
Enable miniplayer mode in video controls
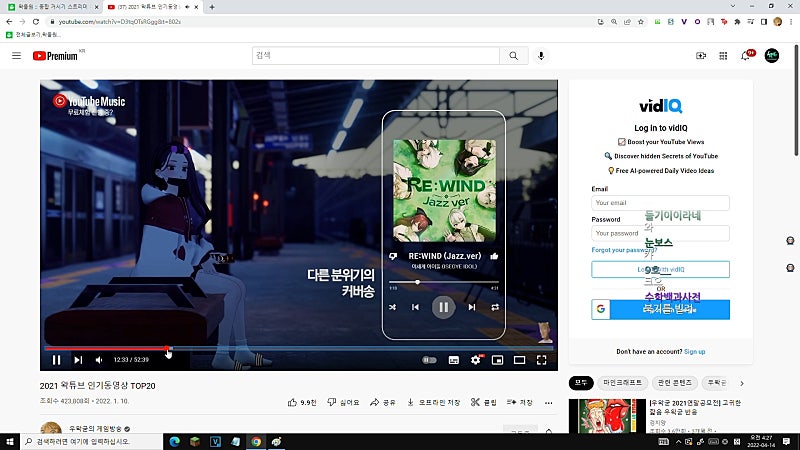497,360
